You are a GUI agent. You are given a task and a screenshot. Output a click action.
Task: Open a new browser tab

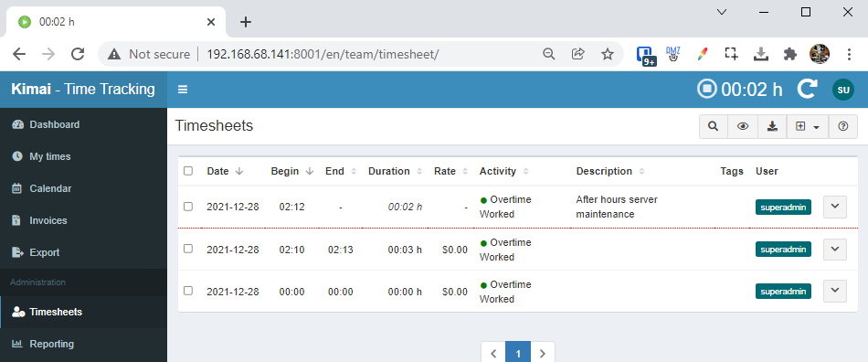246,22
